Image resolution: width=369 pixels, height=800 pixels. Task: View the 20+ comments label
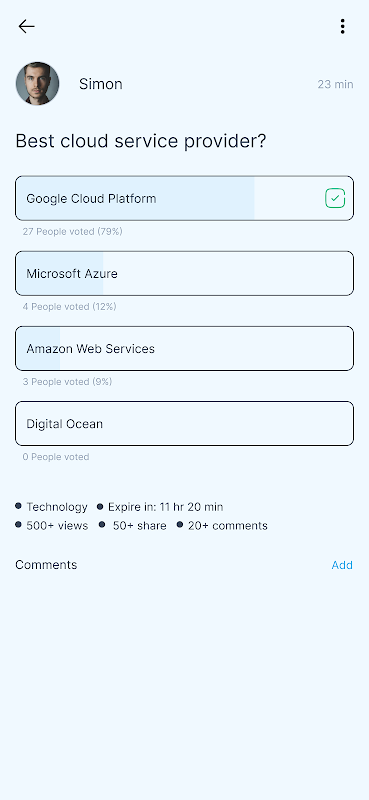coord(228,526)
